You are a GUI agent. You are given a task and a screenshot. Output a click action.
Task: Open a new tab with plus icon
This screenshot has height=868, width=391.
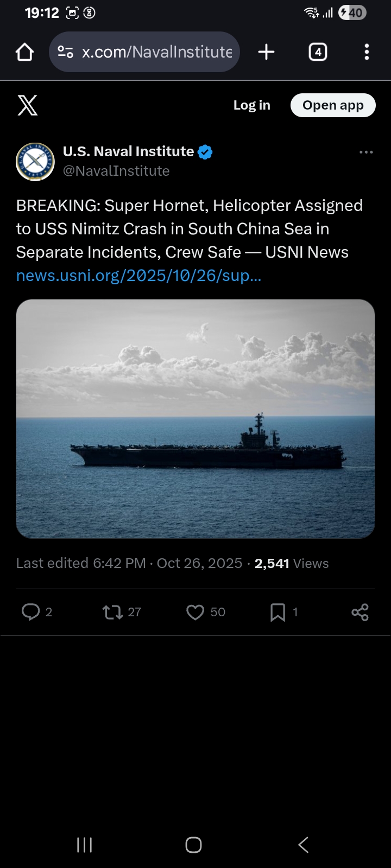coord(266,52)
